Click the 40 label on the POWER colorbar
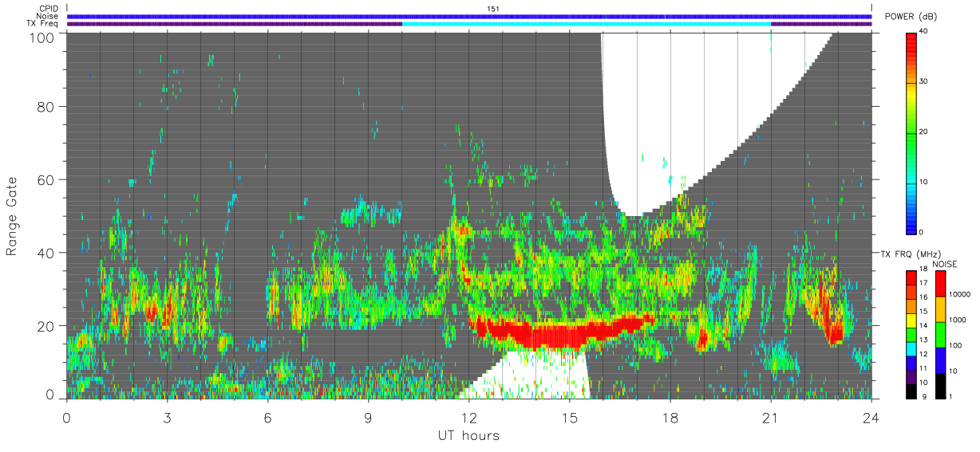 tap(924, 31)
